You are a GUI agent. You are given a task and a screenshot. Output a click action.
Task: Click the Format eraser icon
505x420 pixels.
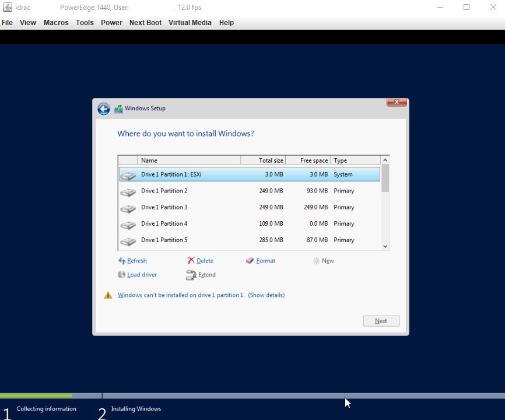point(250,261)
